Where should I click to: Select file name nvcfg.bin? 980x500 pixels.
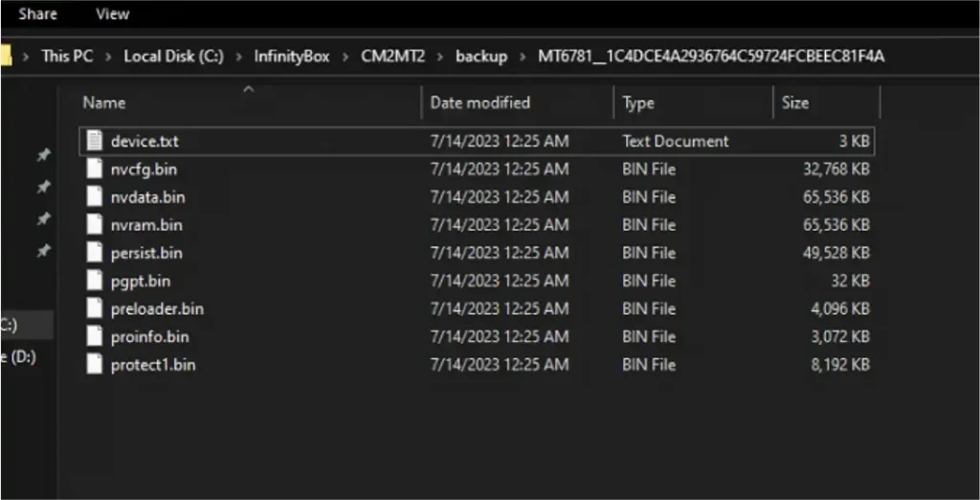pos(145,169)
